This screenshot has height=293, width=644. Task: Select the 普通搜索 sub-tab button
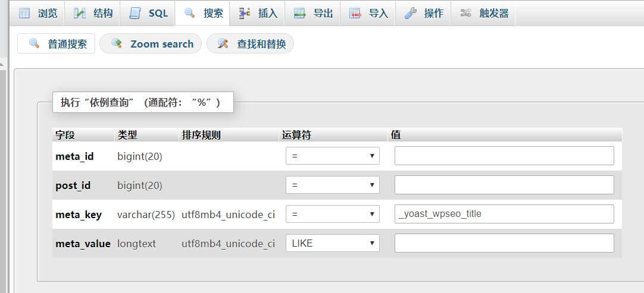57,43
